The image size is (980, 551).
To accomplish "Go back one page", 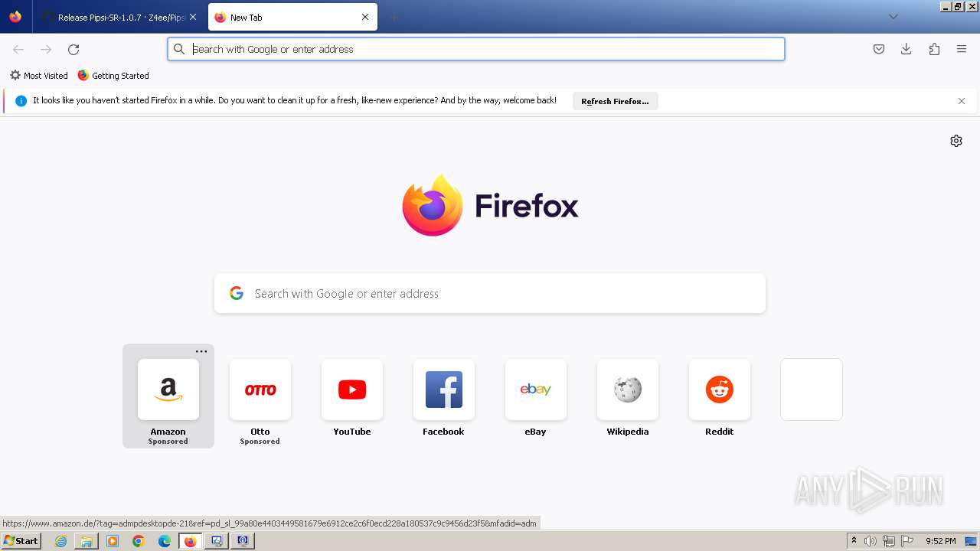I will [18, 49].
